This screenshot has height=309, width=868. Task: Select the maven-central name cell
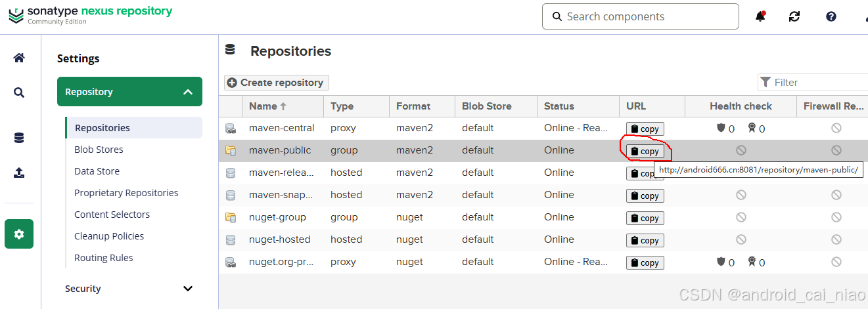point(283,128)
